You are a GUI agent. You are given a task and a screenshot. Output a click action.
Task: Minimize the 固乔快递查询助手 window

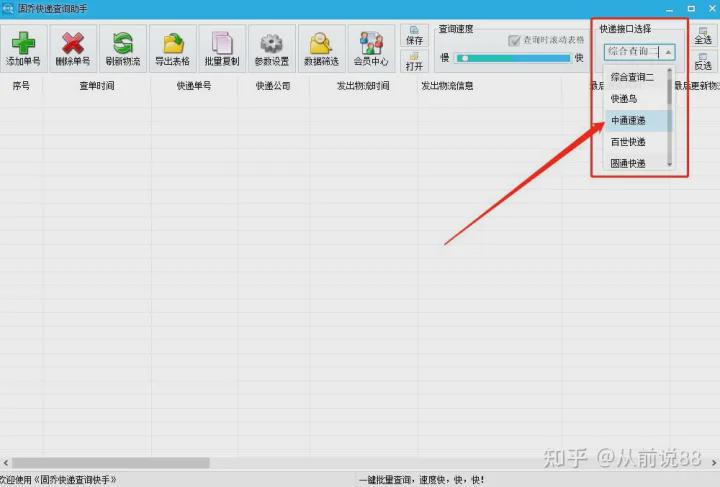[669, 9]
